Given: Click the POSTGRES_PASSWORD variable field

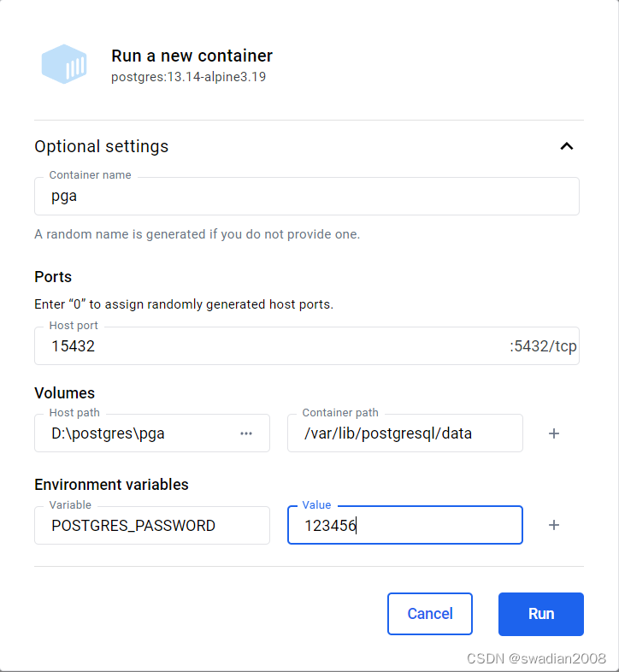Looking at the screenshot, I should point(151,526).
